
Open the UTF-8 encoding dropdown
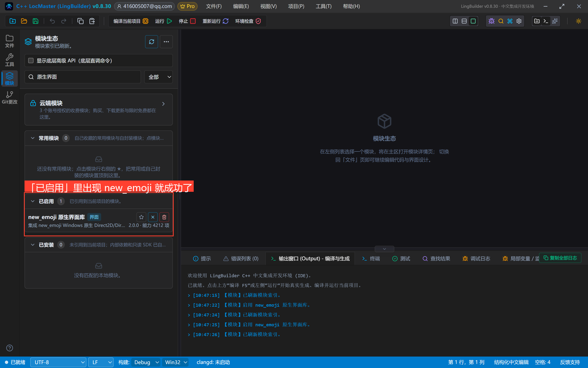tap(58, 362)
